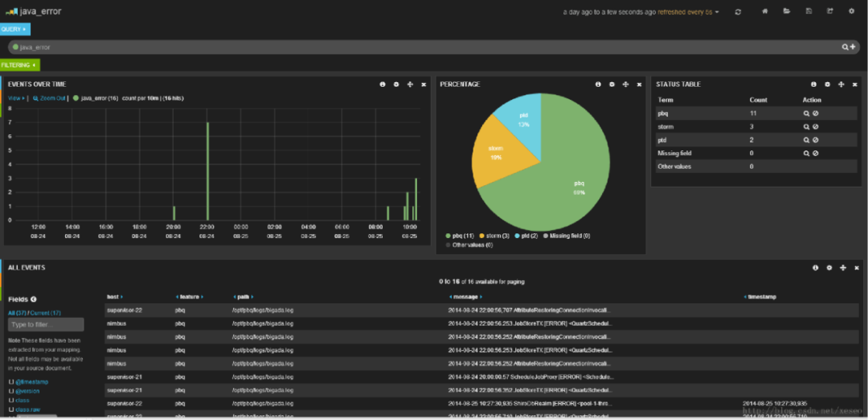This screenshot has height=420, width=868.
Task: Click move handle of the Status Table panel
Action: coord(841,84)
